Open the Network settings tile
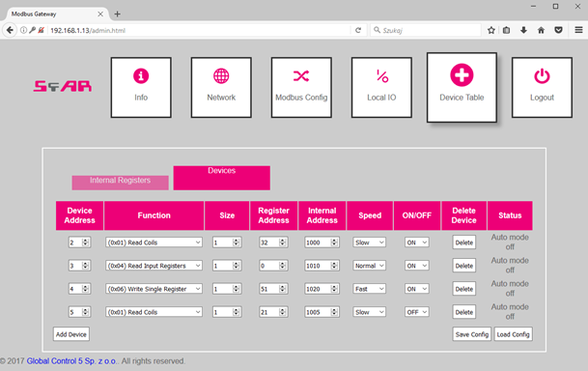This screenshot has width=588, height=371. tap(221, 87)
